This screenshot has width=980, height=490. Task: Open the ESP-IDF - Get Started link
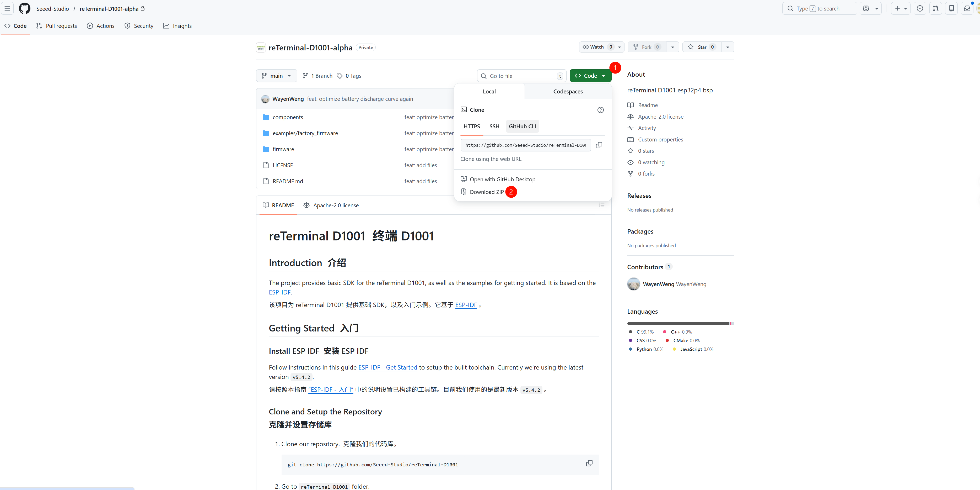pyautogui.click(x=387, y=367)
